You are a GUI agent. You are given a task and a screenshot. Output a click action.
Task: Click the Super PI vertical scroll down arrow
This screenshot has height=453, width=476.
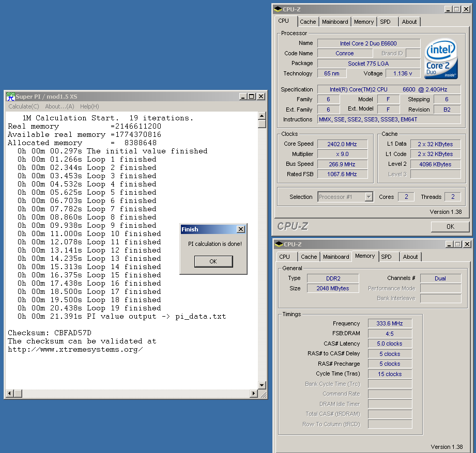tap(262, 385)
